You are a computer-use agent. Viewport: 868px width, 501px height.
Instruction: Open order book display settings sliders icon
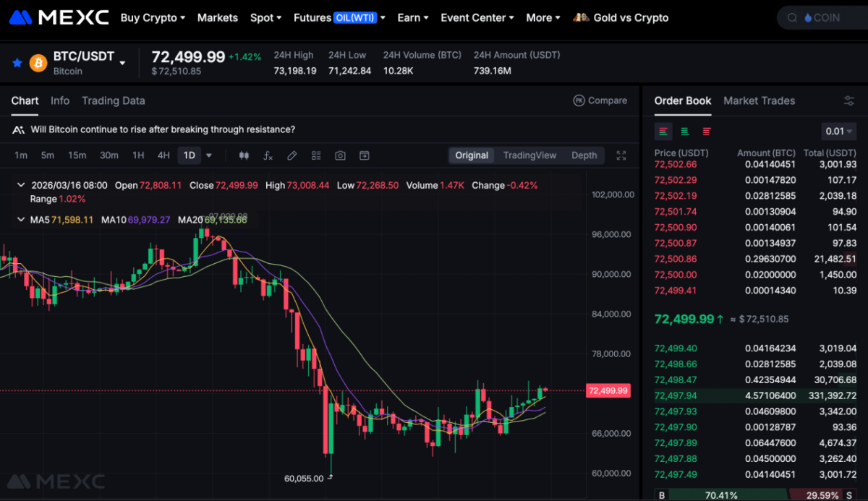(x=849, y=100)
